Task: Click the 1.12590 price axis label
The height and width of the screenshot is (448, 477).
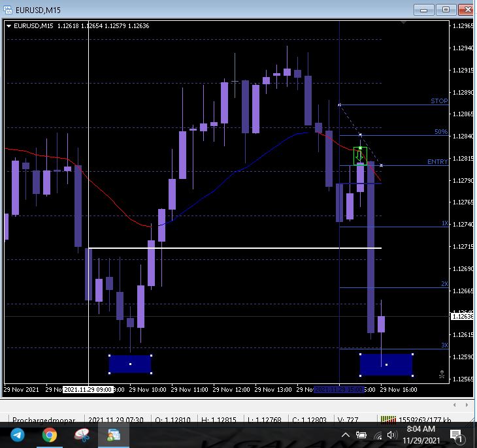Action: [463, 357]
